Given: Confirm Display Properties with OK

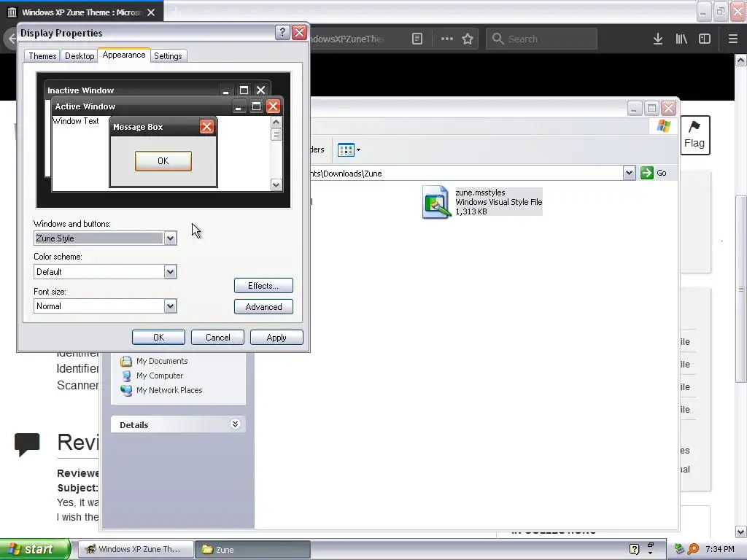Looking at the screenshot, I should (158, 338).
